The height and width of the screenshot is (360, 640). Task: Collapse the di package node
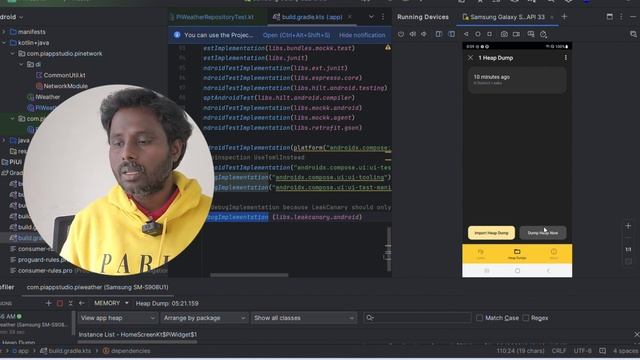(21, 64)
